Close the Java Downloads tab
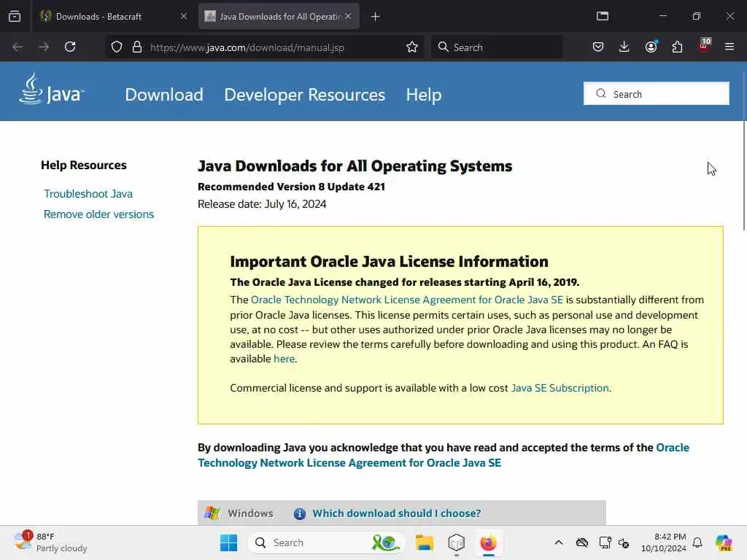 pos(348,16)
